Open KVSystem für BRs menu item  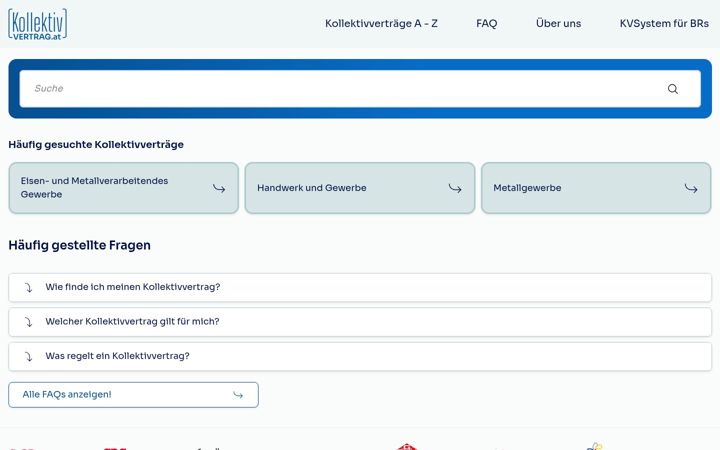pos(664,23)
